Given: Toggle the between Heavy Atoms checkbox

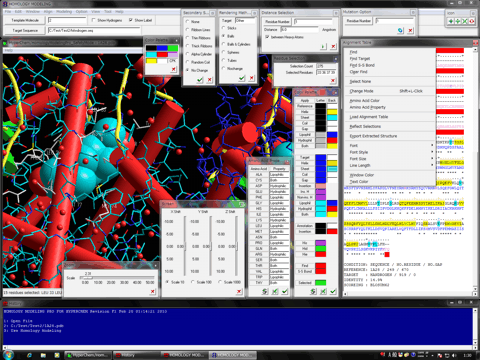Looking at the screenshot, I should 267,37.
